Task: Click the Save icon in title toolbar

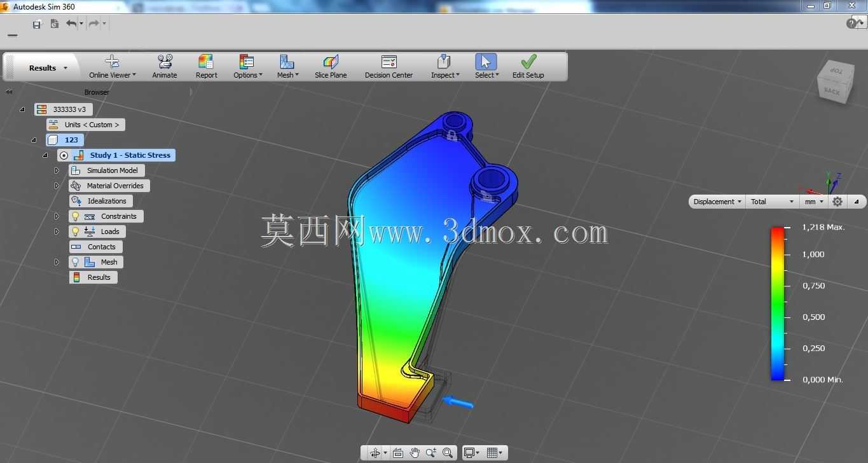Action: 37,24
